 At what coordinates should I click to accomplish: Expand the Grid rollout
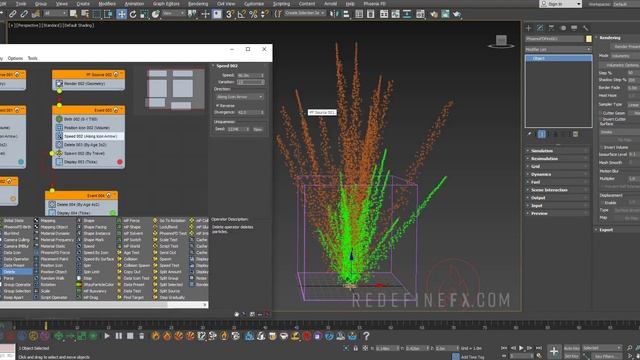click(x=557, y=166)
